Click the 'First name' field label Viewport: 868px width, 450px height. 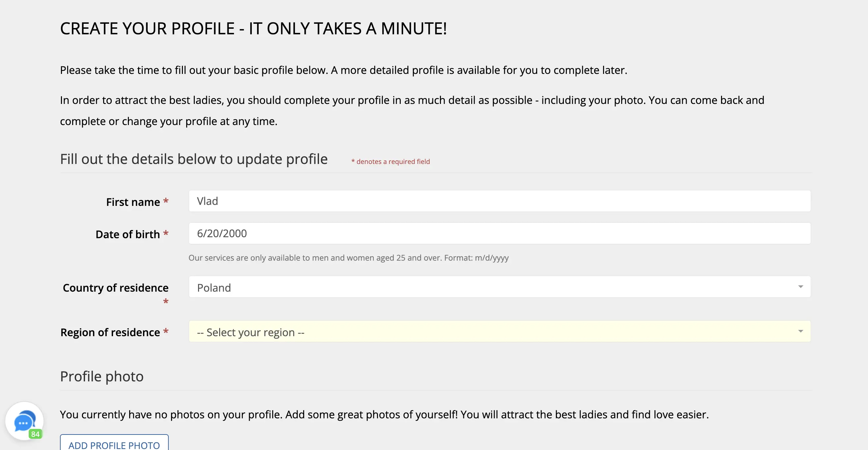(x=133, y=202)
